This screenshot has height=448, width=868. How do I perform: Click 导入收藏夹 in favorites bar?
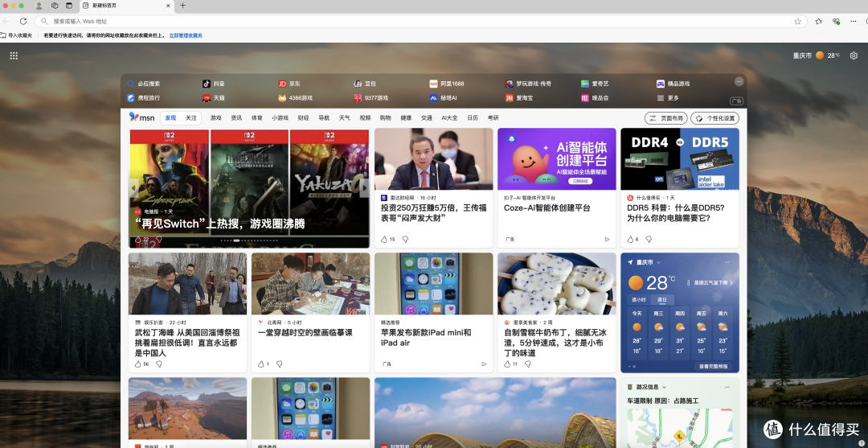coord(16,35)
